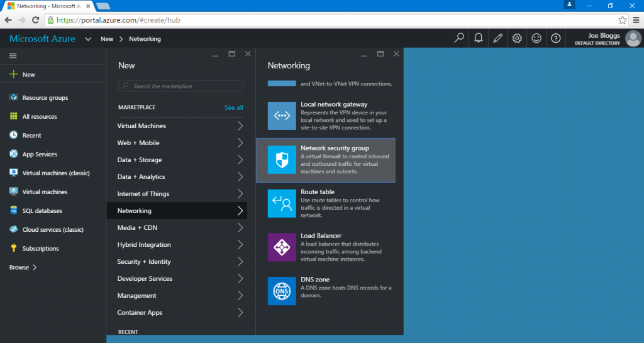Select Container Apps category
The image size is (644, 343).
pyautogui.click(x=177, y=312)
